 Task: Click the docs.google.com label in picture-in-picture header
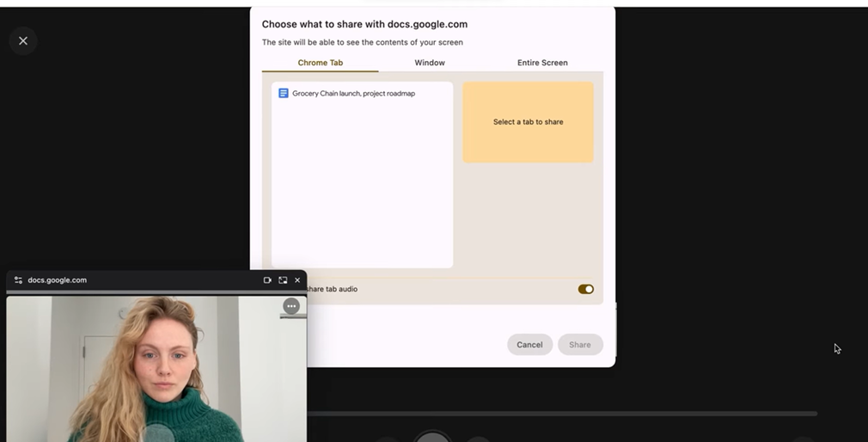click(57, 280)
